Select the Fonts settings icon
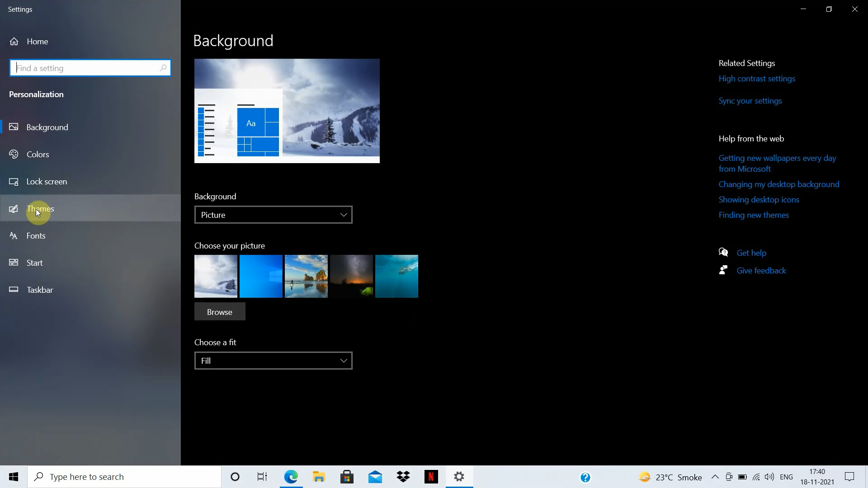 tap(14, 235)
